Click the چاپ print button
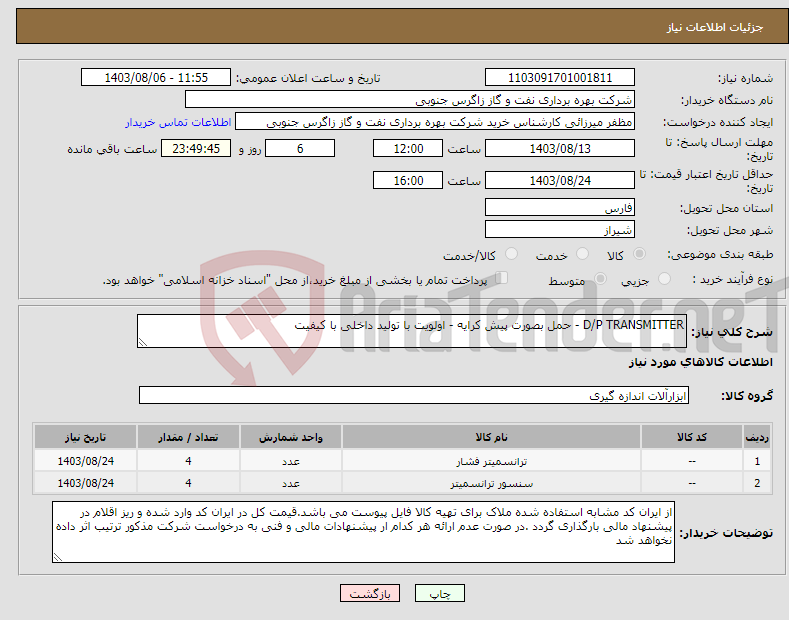This screenshot has width=789, height=620. (x=440, y=594)
